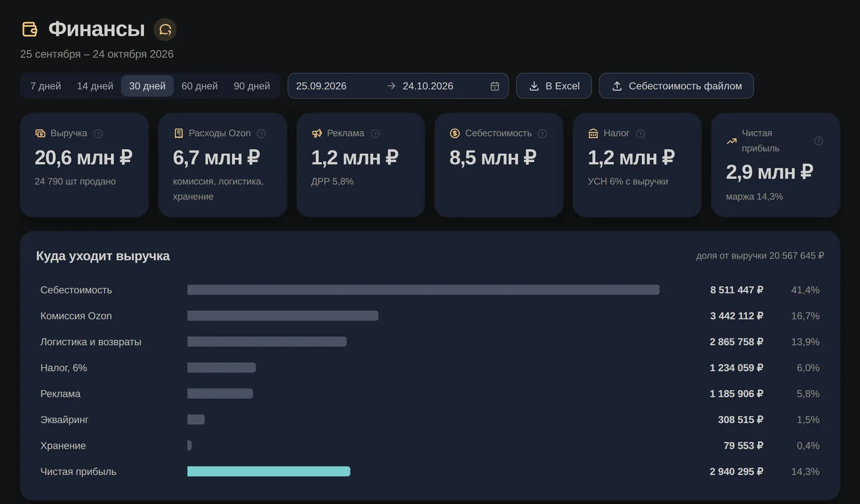Click the chat bubble icon beside Финансы

tap(165, 29)
